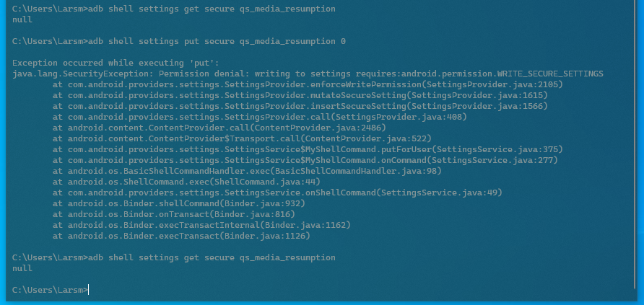Click the ContentProvider$Transport.call stack trace line
644x305 pixels.
click(242, 138)
